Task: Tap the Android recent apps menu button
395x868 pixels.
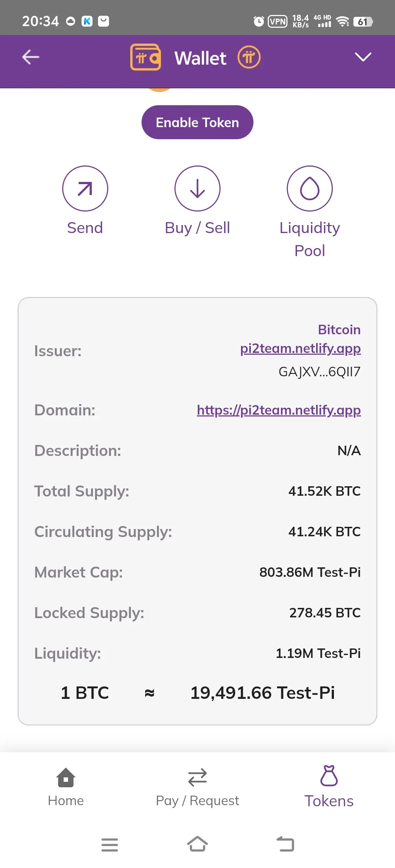Action: tap(110, 845)
